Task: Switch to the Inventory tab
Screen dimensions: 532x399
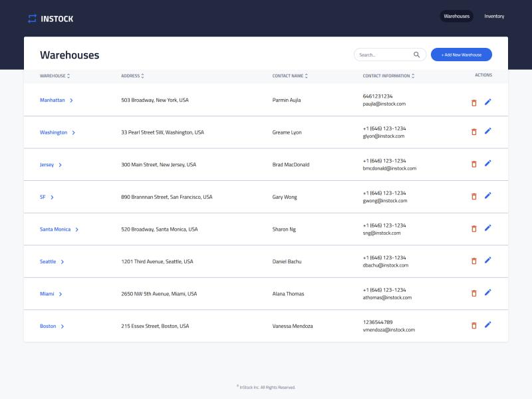Action: (494, 16)
